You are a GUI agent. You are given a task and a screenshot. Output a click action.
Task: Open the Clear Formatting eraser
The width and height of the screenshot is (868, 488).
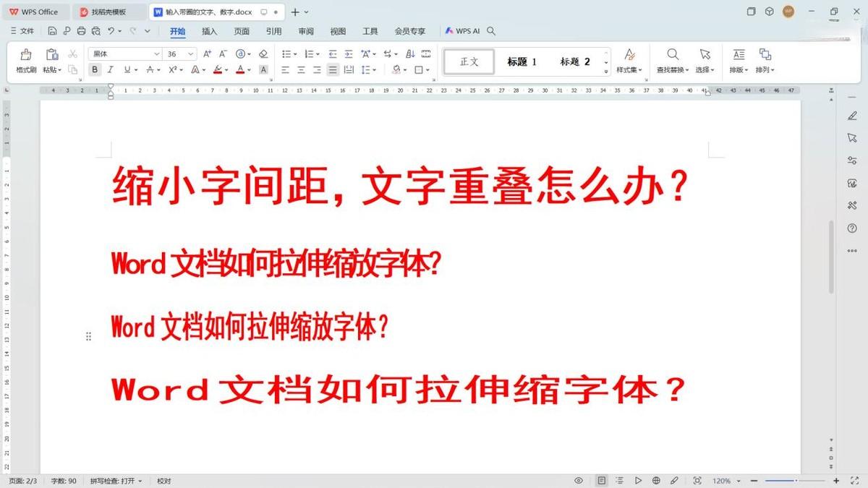point(263,53)
